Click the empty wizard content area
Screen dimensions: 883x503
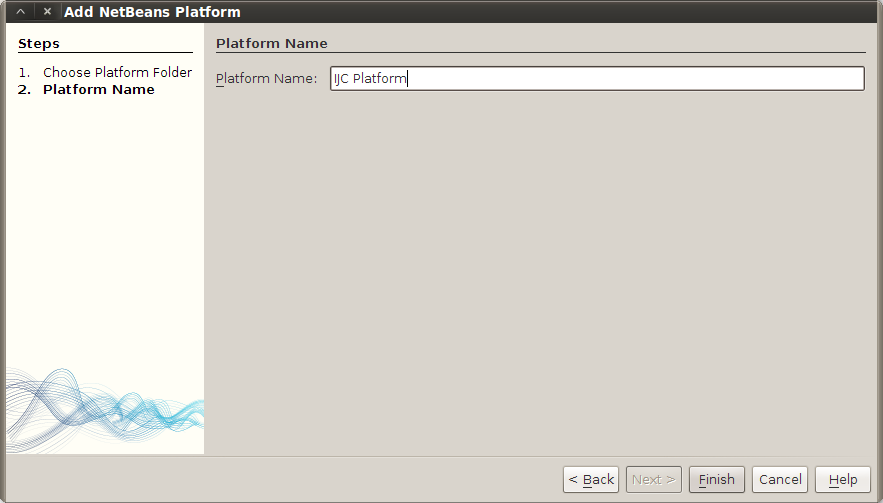coord(540,270)
